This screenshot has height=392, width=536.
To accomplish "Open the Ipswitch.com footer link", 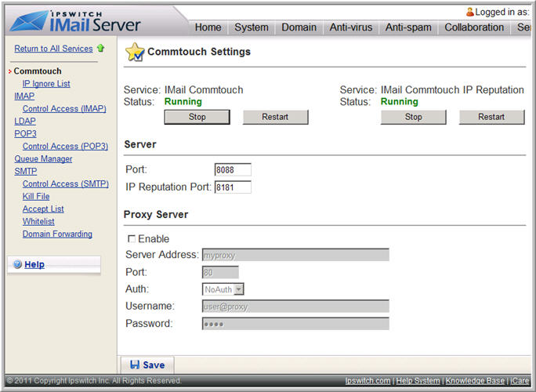I will 368,381.
